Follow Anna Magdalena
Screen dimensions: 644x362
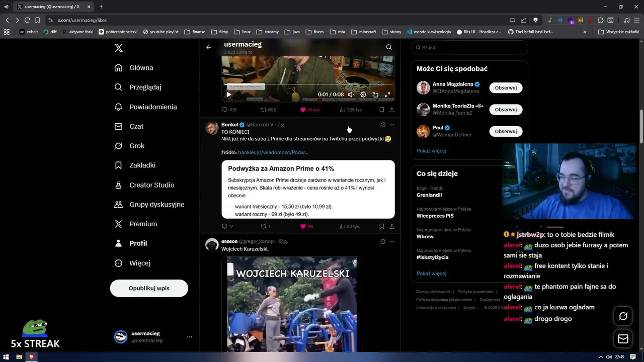(x=506, y=87)
